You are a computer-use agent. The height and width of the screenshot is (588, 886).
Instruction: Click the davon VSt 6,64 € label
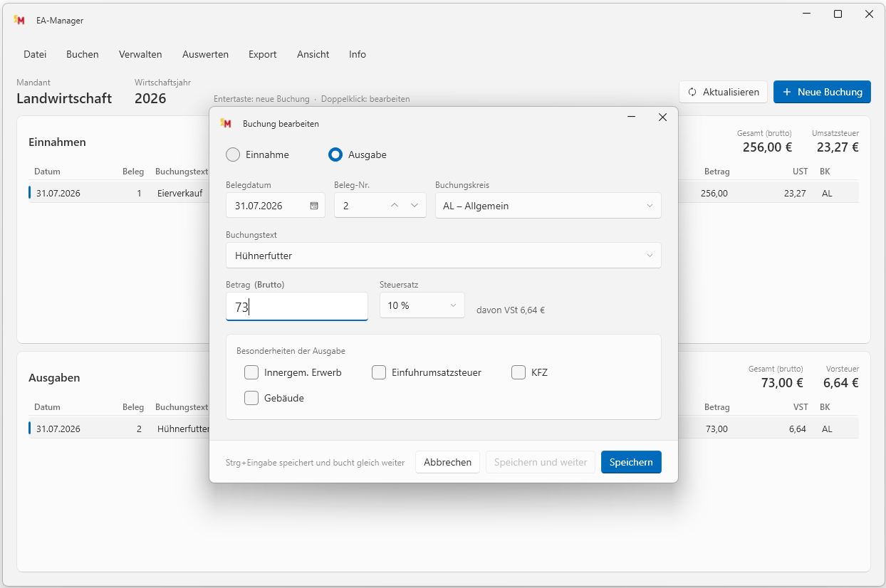[511, 310]
